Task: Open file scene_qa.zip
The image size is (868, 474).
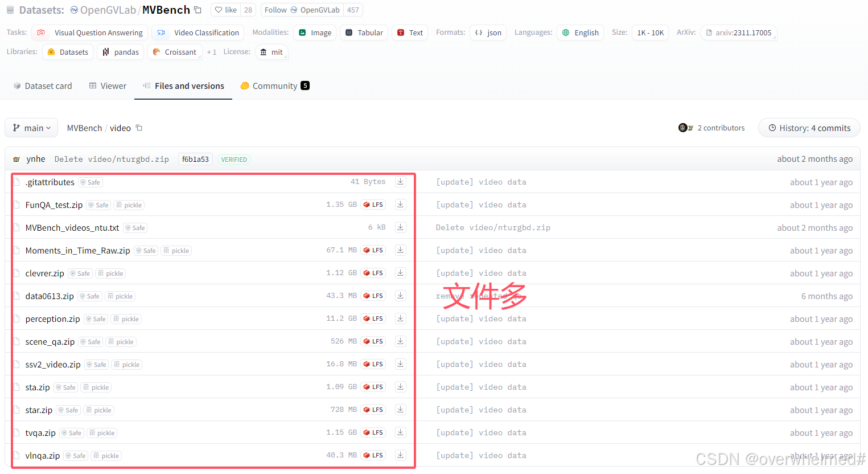Action: (50, 342)
